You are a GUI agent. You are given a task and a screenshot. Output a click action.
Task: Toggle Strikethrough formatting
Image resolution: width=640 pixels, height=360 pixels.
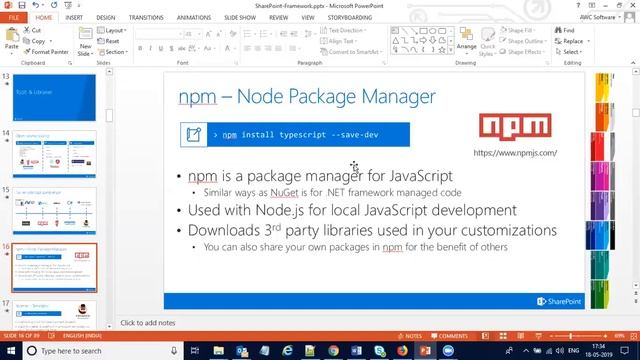coord(181,49)
